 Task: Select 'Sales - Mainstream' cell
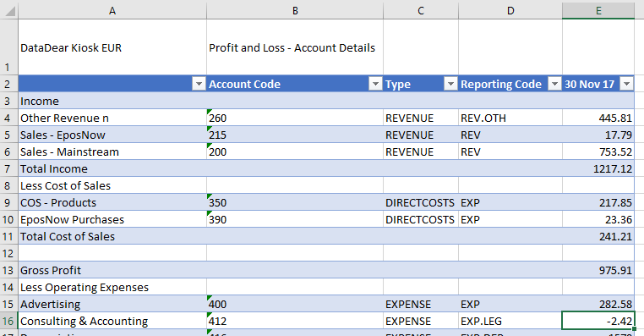point(112,151)
